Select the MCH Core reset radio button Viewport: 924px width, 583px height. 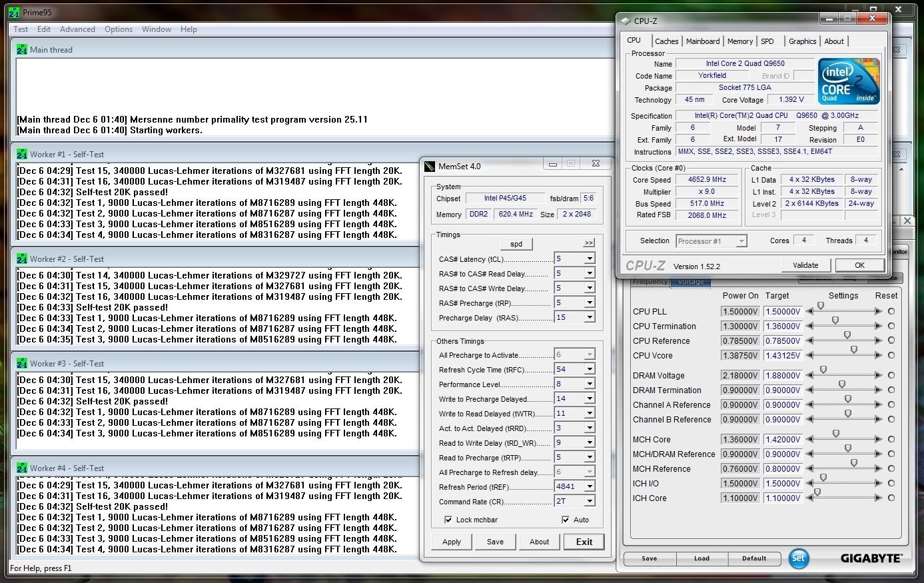[891, 439]
